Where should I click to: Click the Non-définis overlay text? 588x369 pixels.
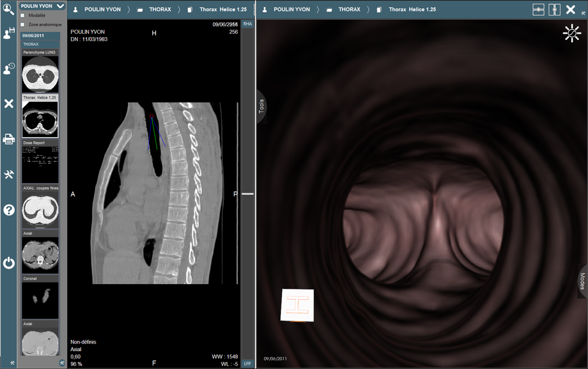click(x=83, y=342)
